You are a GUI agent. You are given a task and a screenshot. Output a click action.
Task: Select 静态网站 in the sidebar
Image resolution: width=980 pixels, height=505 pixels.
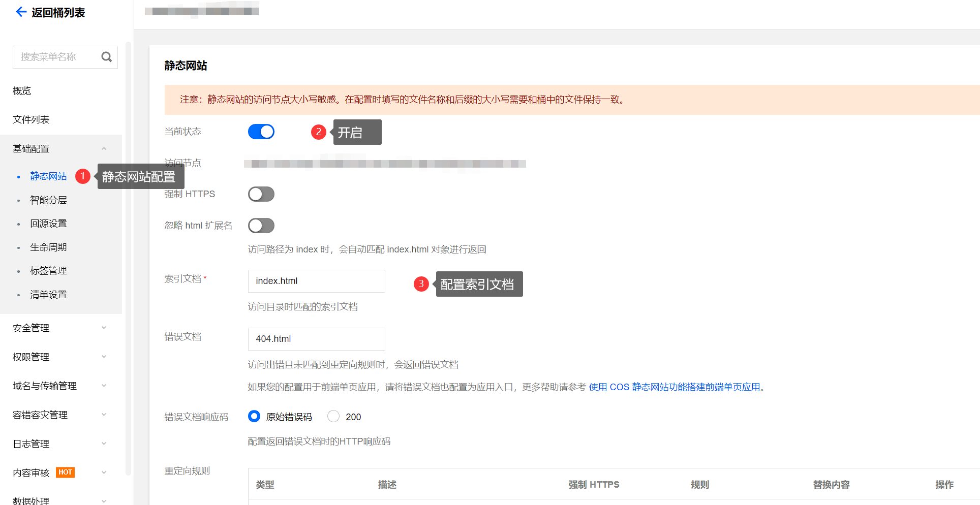(48, 176)
